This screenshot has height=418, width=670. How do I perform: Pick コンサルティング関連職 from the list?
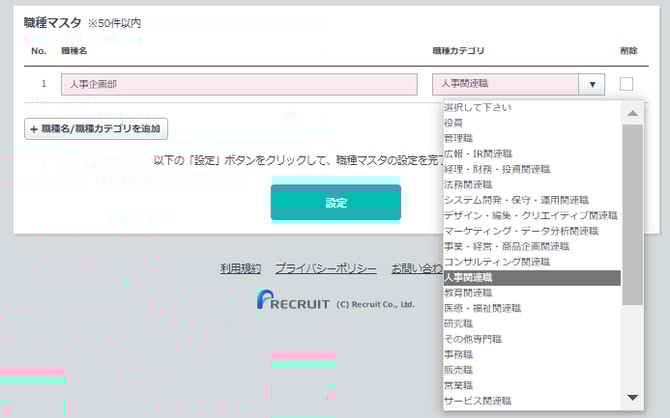pos(532,262)
